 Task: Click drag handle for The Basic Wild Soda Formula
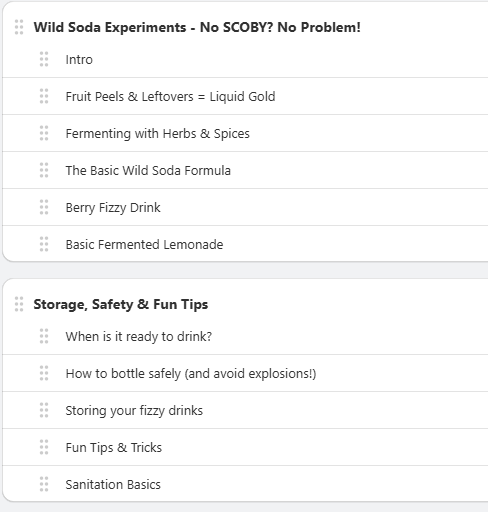point(44,170)
